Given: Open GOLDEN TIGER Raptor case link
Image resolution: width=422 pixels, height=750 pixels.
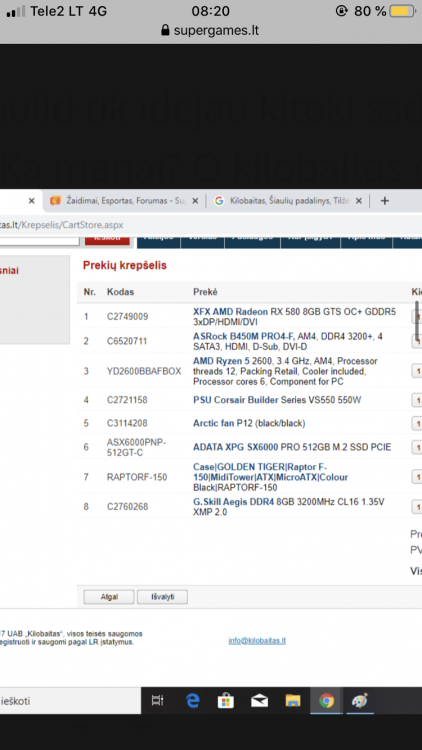Looking at the screenshot, I should coord(270,477).
